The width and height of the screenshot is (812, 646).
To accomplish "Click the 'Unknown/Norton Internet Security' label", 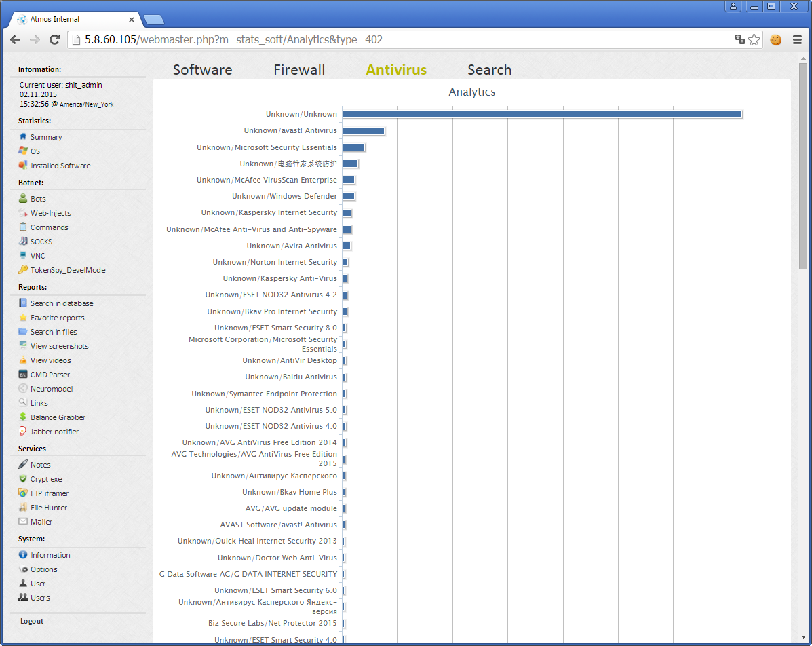I will pos(275,262).
